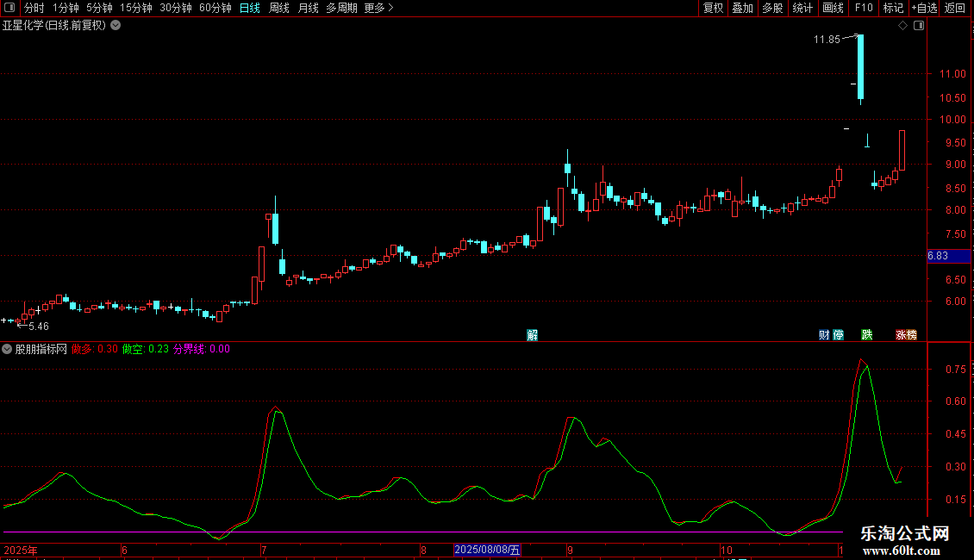Select the 15分钟 period tab
974x560 pixels.
pos(135,8)
